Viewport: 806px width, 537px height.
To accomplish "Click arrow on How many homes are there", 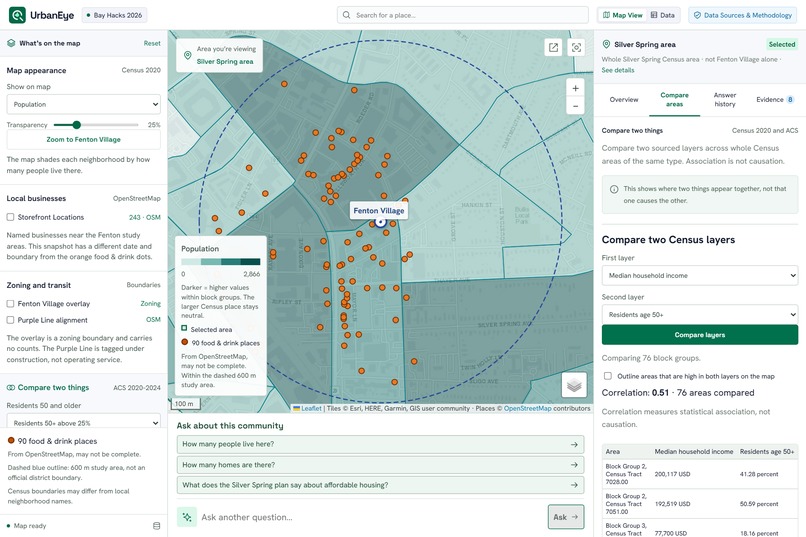I will point(574,465).
